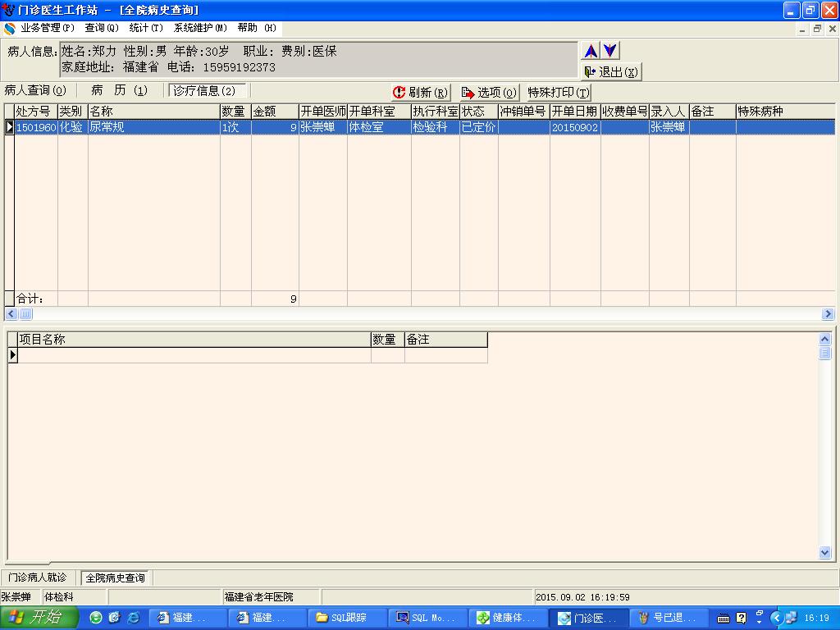Switch to the 病历(1) tab
The height and width of the screenshot is (630, 840).
(119, 90)
